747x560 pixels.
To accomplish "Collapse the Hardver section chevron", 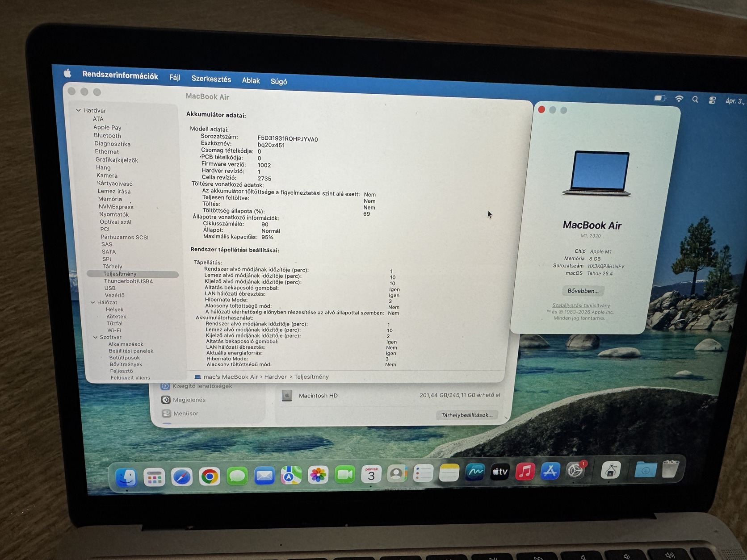I will [79, 110].
